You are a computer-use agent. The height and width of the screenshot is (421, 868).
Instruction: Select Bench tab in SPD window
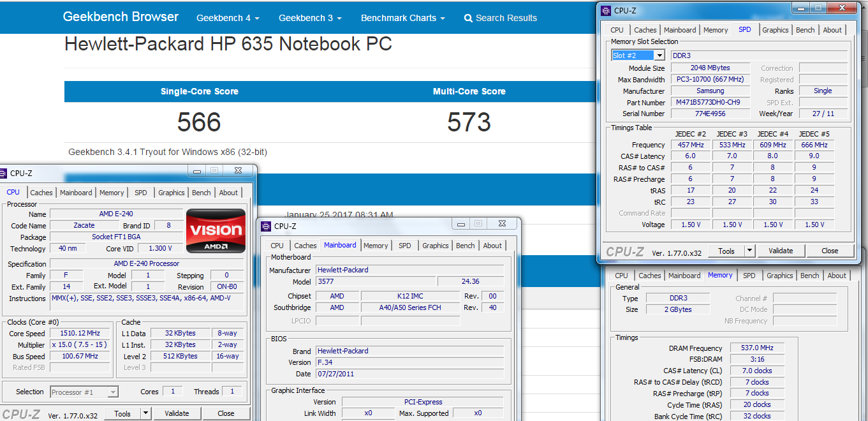click(x=805, y=30)
